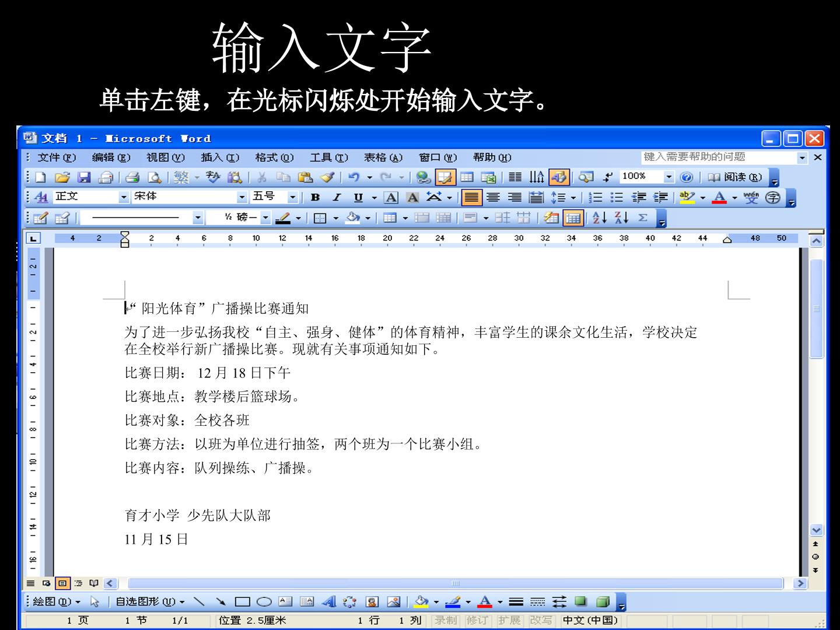Click the Save floppy disk icon
This screenshot has height=630, width=840.
click(84, 177)
